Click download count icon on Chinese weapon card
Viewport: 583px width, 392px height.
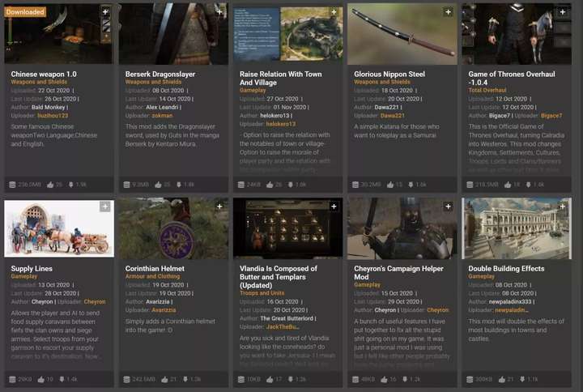71,185
